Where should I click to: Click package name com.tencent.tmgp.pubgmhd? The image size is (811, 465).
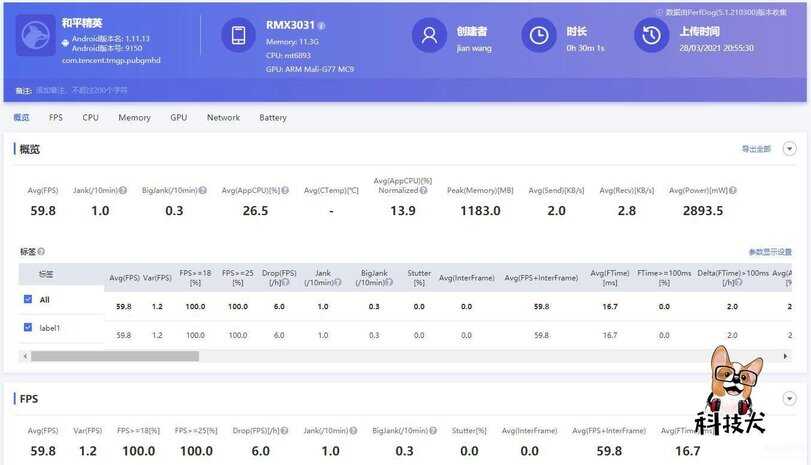(111, 61)
